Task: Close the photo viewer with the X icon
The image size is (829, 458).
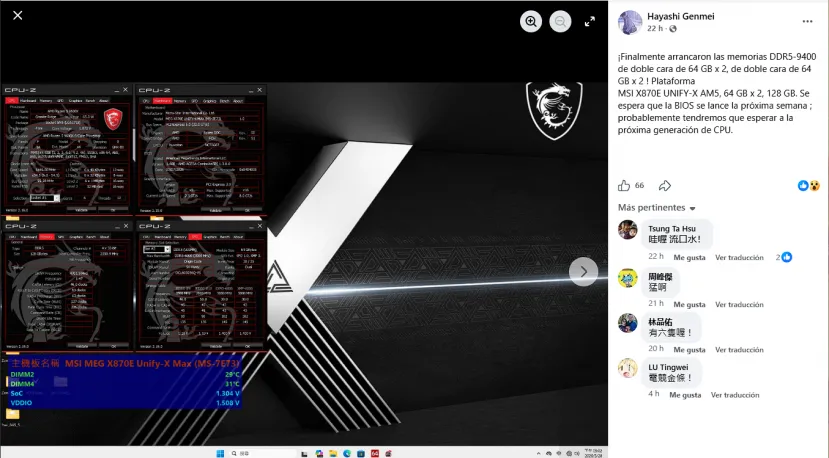Action: (x=17, y=15)
